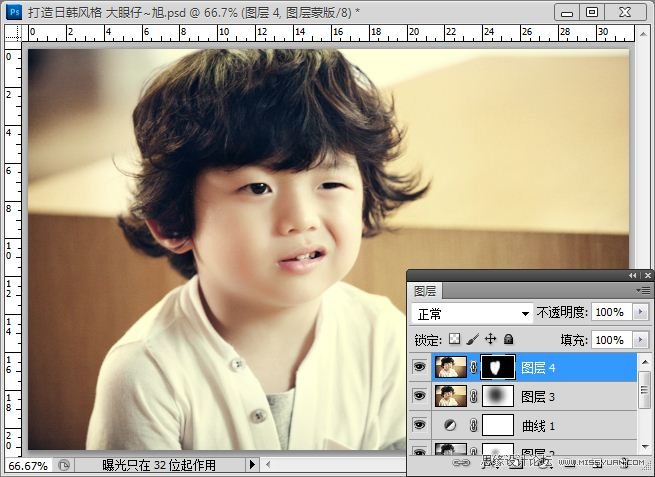
Task: Open the 不透明度 opacity slider arrow
Action: (x=640, y=312)
